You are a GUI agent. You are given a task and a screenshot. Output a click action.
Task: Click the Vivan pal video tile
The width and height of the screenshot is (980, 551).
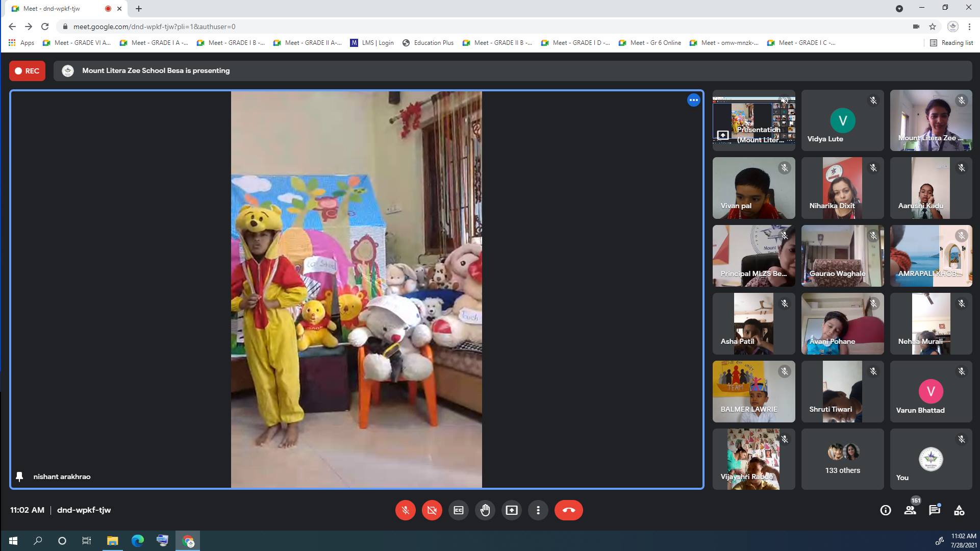[x=754, y=188]
